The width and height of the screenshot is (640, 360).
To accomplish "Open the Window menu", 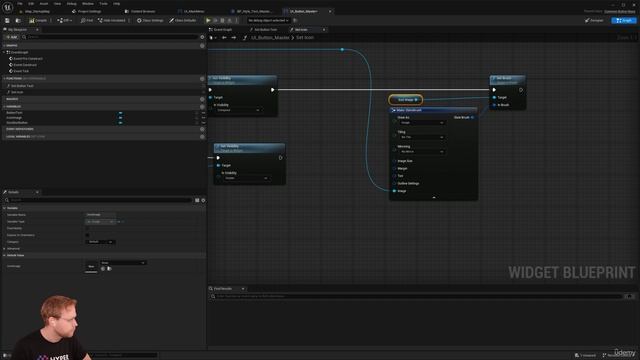I will (88, 4).
